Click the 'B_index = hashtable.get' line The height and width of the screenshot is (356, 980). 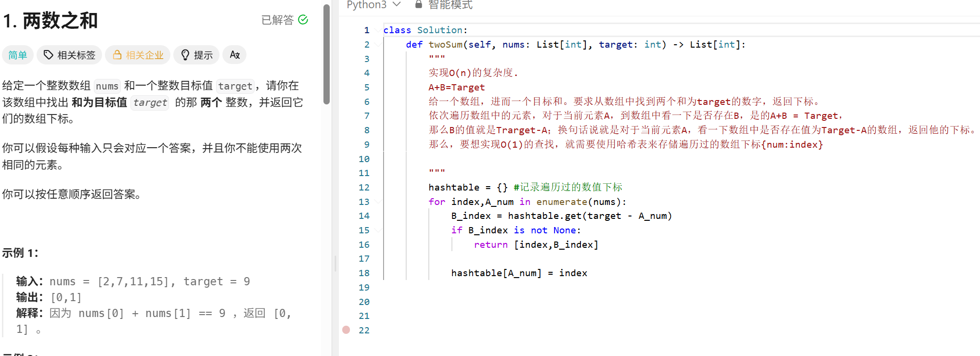pos(561,216)
